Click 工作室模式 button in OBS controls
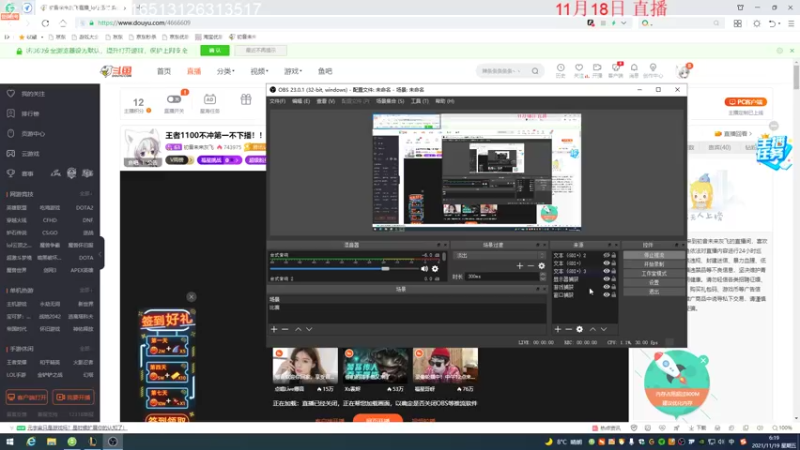The image size is (800, 450). [654, 273]
